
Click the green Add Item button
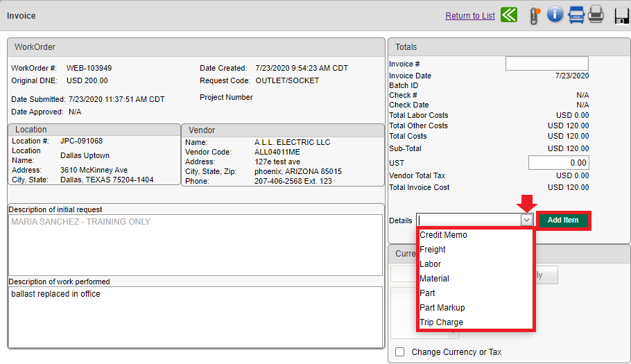[x=563, y=220]
